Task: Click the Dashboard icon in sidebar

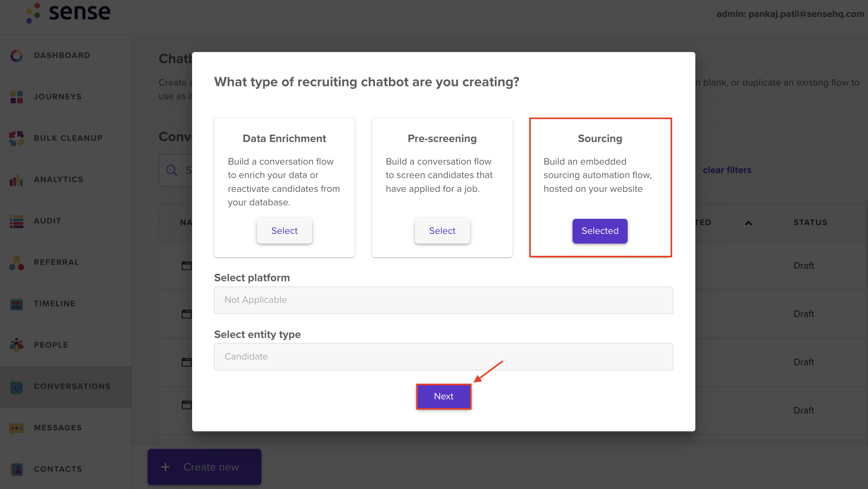Action: 16,55
